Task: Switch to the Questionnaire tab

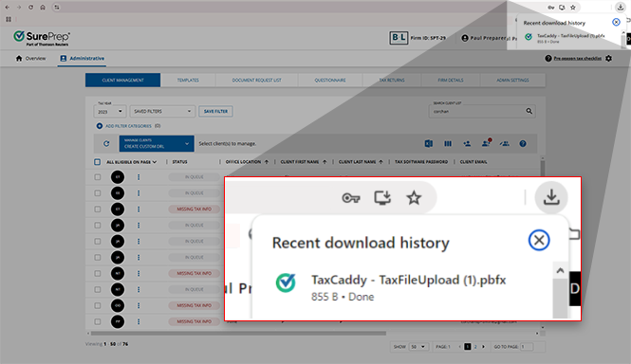Action: pos(330,80)
